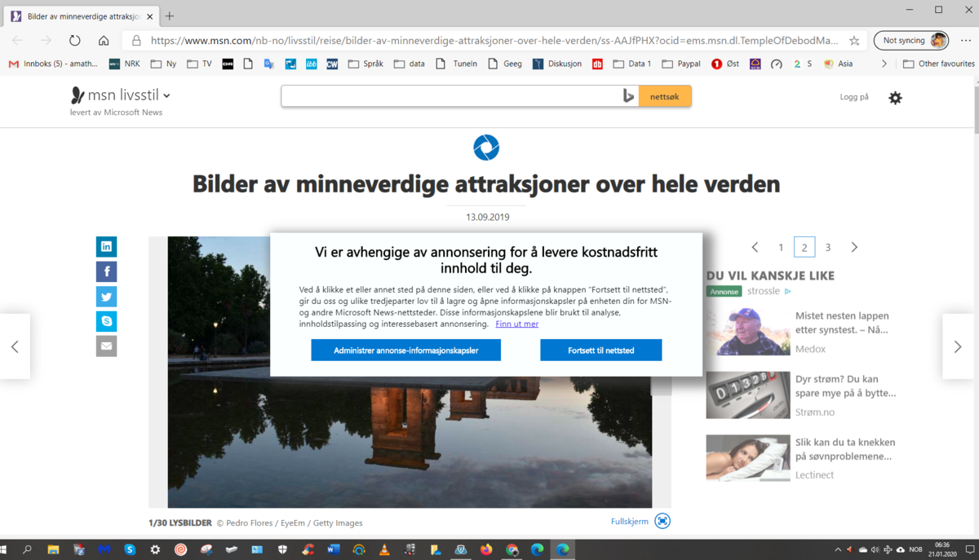979x560 pixels.
Task: Click Fortsett til nettsted button
Action: pyautogui.click(x=601, y=351)
